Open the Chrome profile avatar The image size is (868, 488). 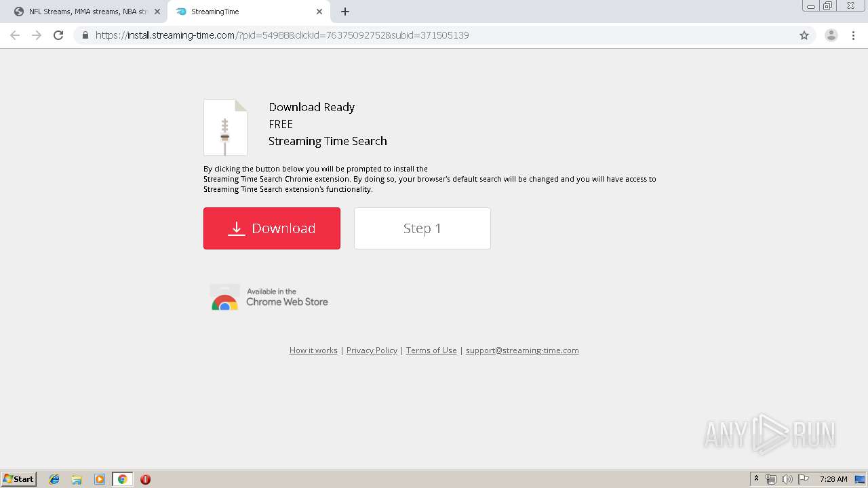[x=831, y=35]
